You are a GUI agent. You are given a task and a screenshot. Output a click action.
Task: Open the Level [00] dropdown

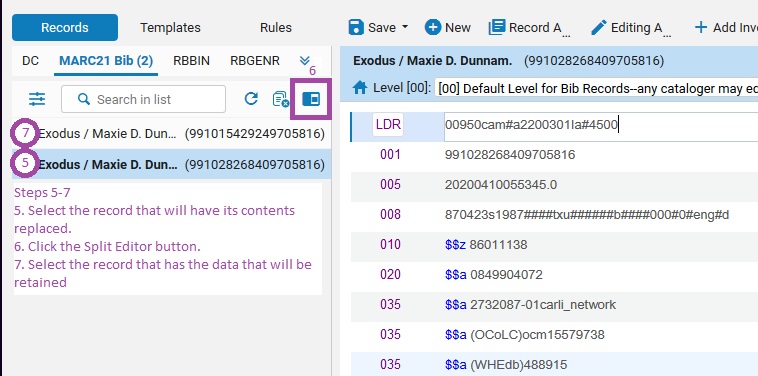click(x=596, y=88)
